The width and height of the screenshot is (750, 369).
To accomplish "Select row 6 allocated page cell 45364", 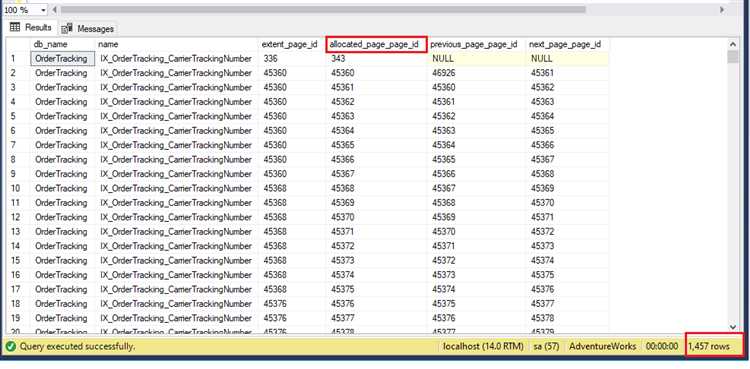I will pyautogui.click(x=376, y=131).
